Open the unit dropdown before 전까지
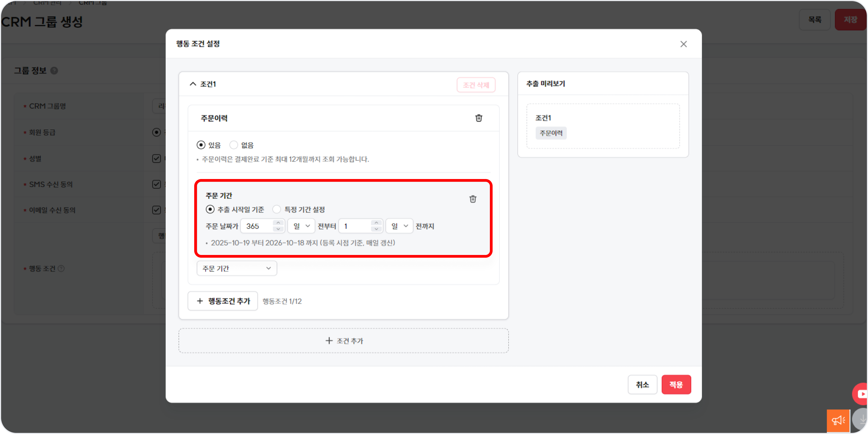The image size is (868, 434). [399, 226]
